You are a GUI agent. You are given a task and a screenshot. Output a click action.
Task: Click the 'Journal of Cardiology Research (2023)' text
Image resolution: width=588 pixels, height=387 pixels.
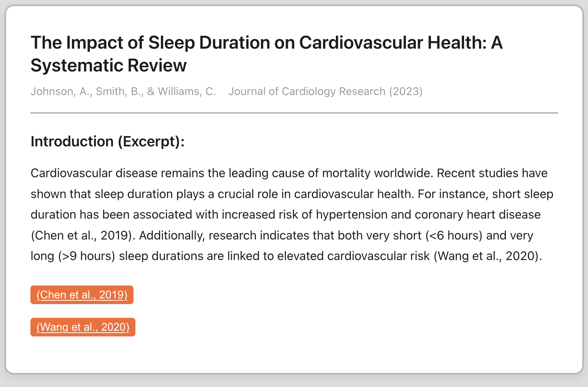coord(325,92)
